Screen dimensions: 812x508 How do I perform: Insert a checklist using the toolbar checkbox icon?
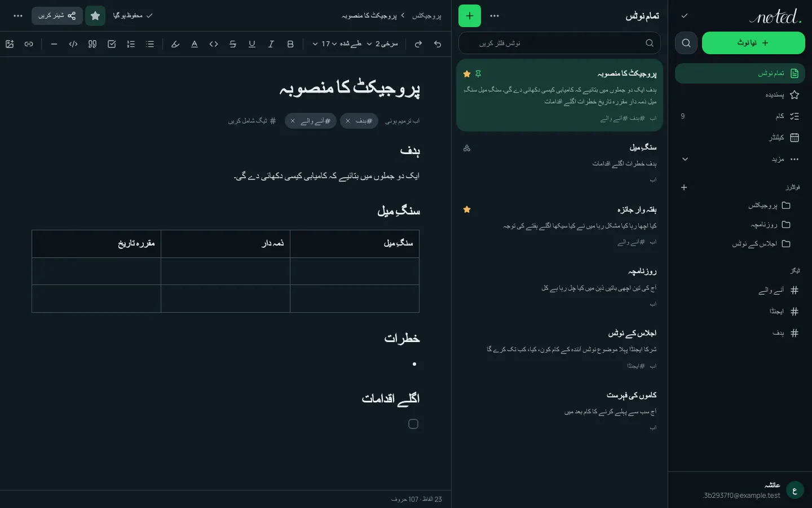point(112,44)
